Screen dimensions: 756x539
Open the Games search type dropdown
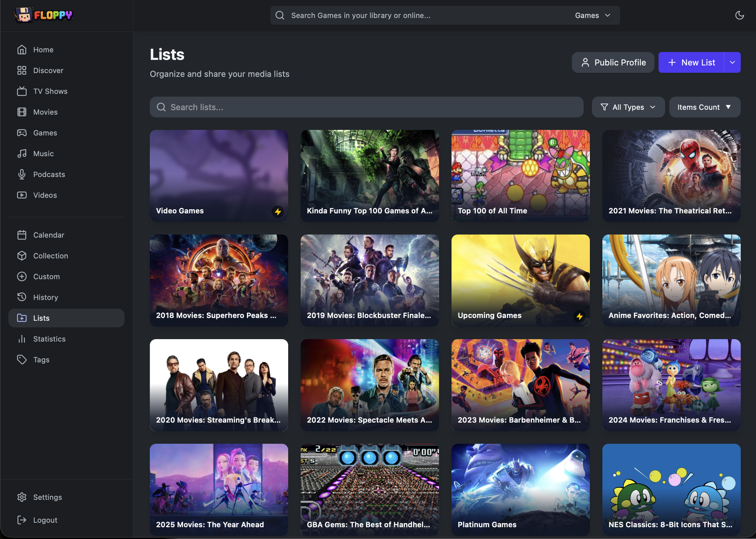click(593, 15)
